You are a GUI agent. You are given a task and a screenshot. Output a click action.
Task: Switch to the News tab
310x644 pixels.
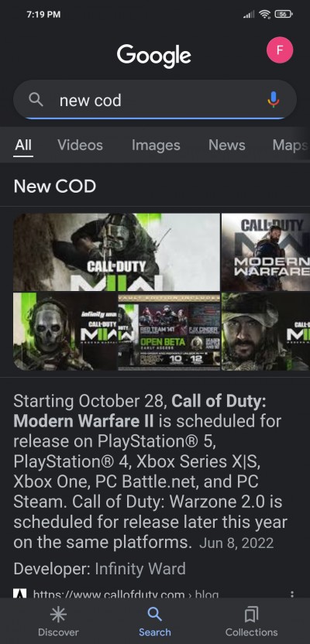point(226,145)
